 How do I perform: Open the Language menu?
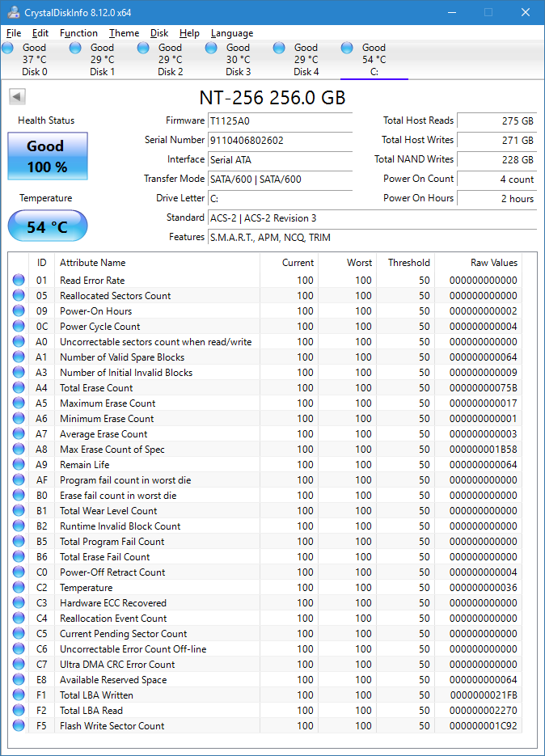pyautogui.click(x=232, y=33)
